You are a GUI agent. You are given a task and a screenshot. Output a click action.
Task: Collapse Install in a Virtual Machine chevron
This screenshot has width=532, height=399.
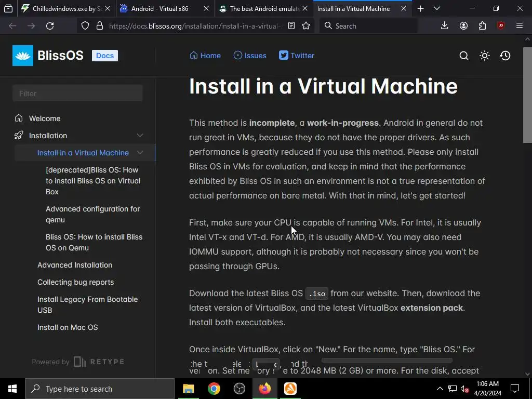(140, 153)
